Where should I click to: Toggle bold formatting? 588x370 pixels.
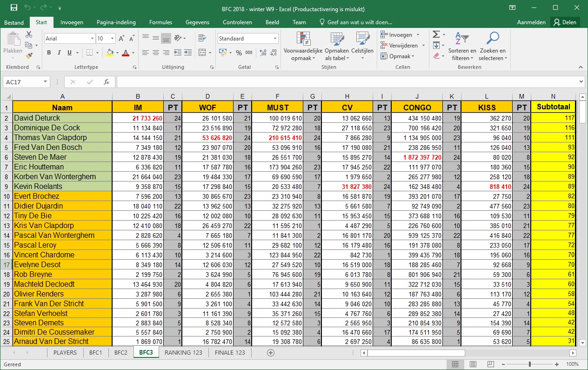tap(49, 53)
